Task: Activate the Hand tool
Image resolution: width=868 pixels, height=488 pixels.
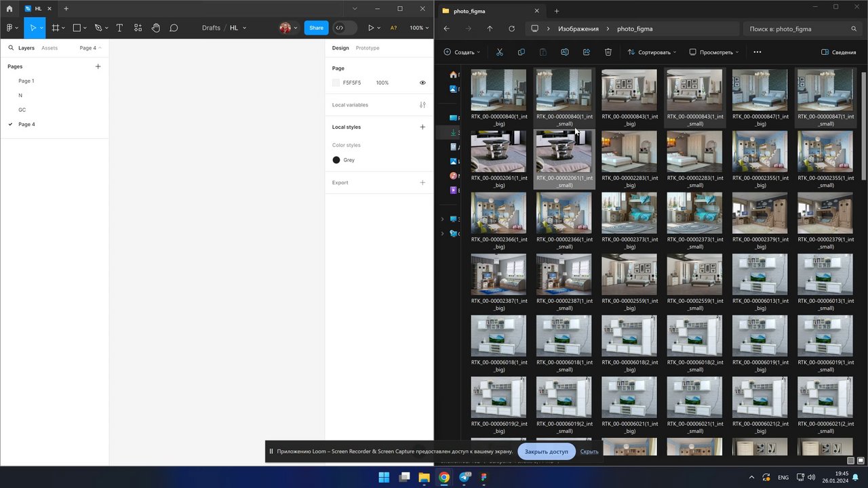Action: click(x=155, y=28)
